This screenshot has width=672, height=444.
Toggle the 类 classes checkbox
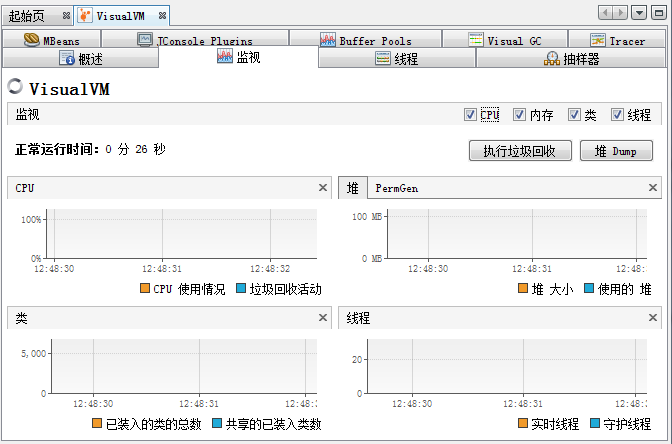pos(574,114)
